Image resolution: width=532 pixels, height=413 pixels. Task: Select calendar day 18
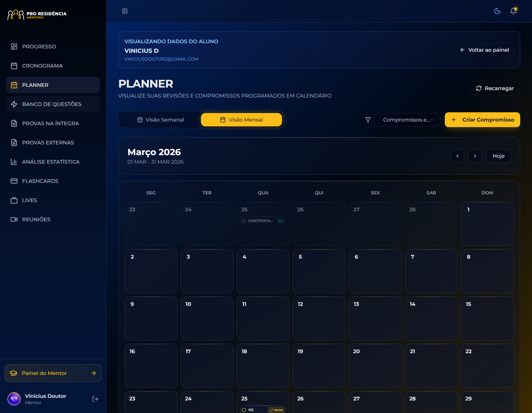263,366
